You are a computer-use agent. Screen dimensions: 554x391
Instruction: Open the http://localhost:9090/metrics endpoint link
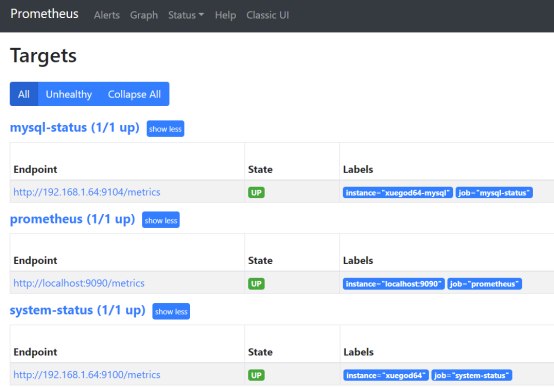pyautogui.click(x=79, y=283)
